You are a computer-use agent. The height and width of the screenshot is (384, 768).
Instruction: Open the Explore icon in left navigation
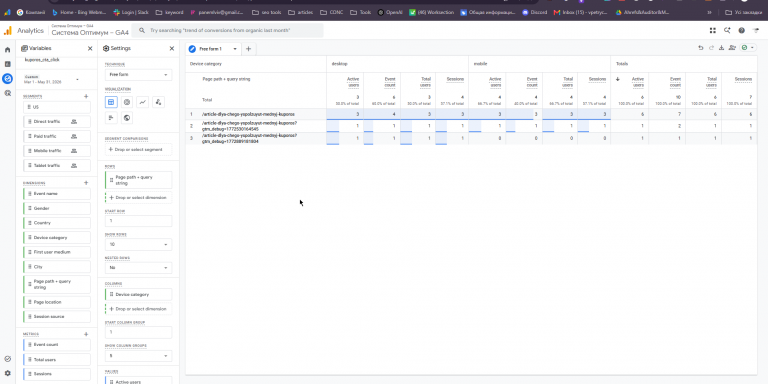click(x=7, y=78)
